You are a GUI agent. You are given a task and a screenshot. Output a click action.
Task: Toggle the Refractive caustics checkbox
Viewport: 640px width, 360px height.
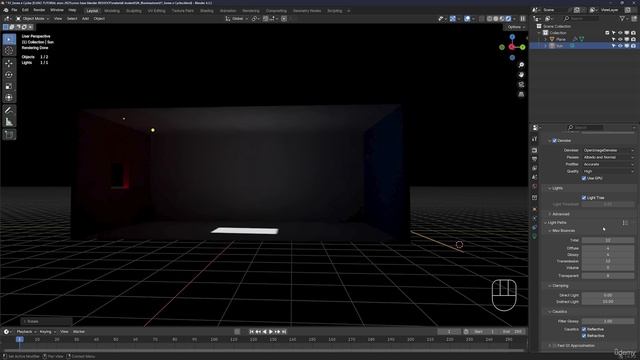(x=584, y=336)
